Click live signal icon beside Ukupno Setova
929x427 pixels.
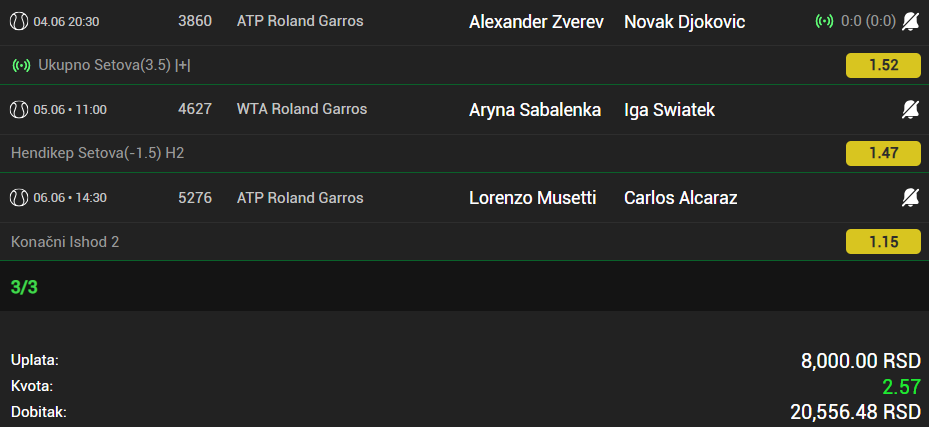pyautogui.click(x=21, y=65)
